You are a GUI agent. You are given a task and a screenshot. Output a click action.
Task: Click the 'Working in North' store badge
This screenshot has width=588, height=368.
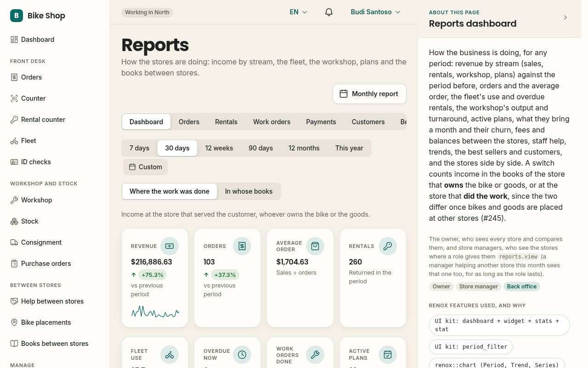pos(147,12)
